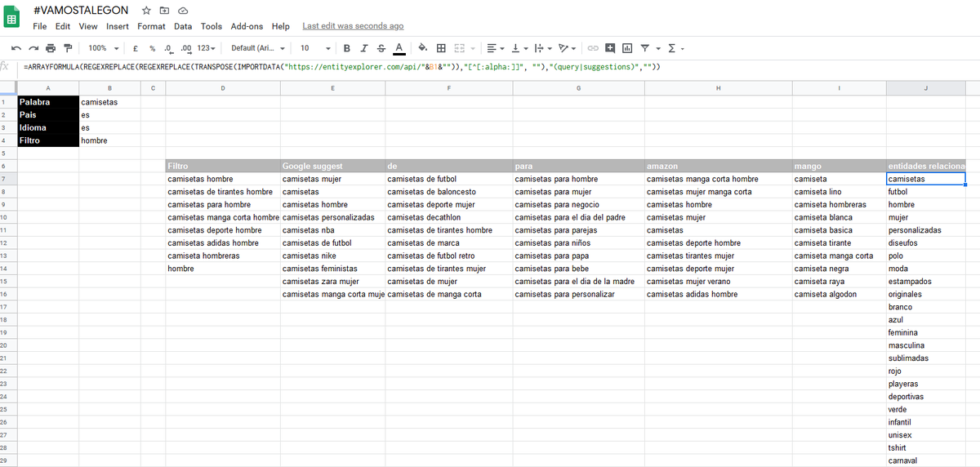
Task: Open the Tools menu
Action: click(212, 26)
